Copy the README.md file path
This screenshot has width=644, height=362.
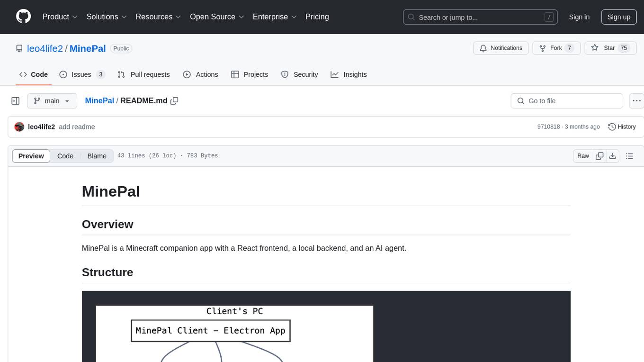coord(174,101)
